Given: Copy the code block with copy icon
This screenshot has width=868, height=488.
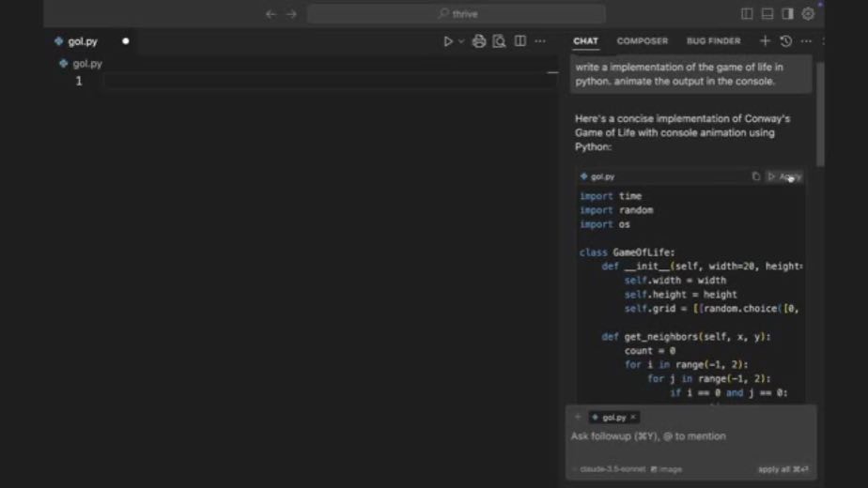Looking at the screenshot, I should [x=755, y=176].
